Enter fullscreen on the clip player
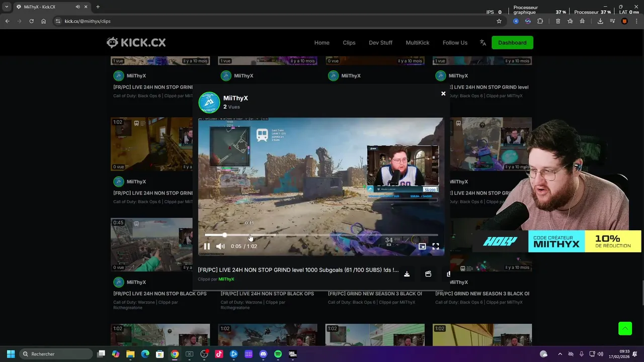This screenshot has height=362, width=644. [x=436, y=246]
